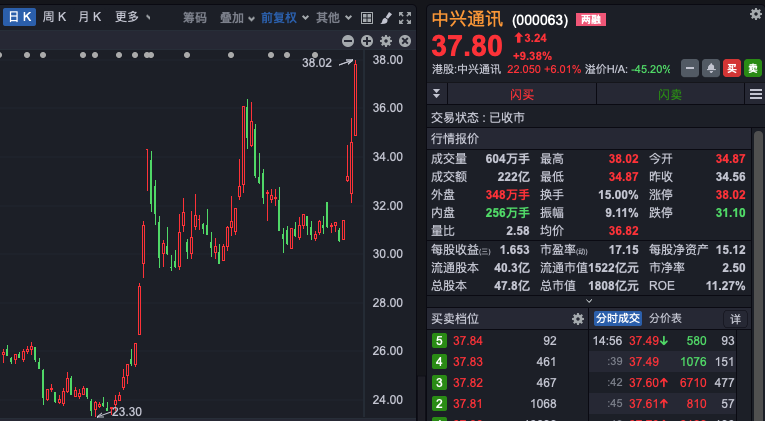
Task: Click sell level 3 price 37.82
Action: pyautogui.click(x=468, y=382)
